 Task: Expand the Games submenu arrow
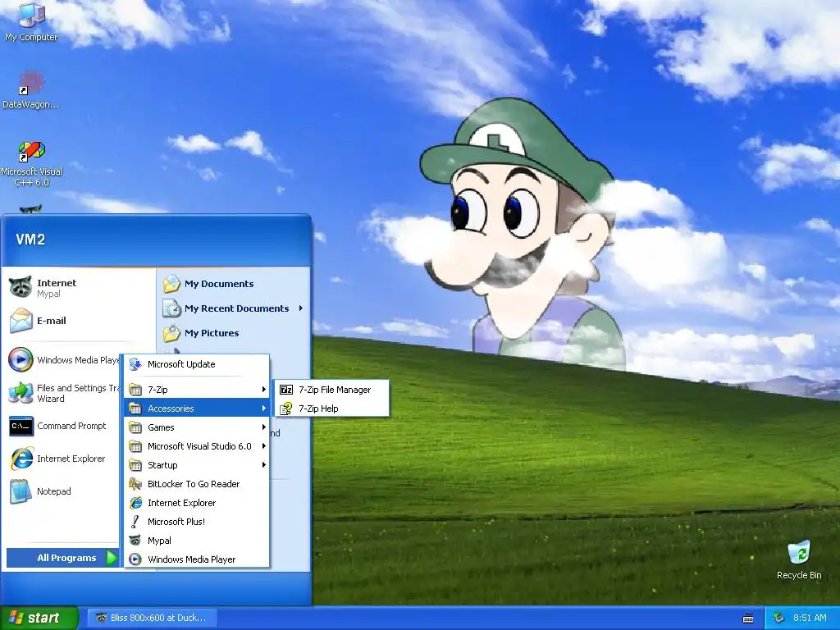pos(263,427)
